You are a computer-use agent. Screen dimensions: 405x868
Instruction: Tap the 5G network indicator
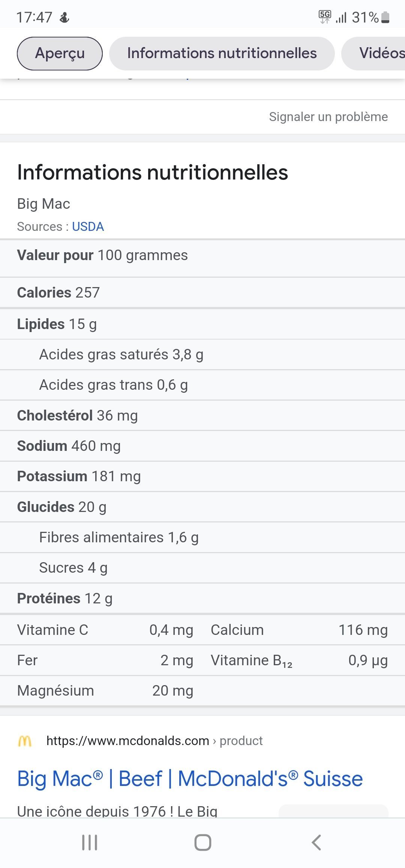[x=325, y=16]
